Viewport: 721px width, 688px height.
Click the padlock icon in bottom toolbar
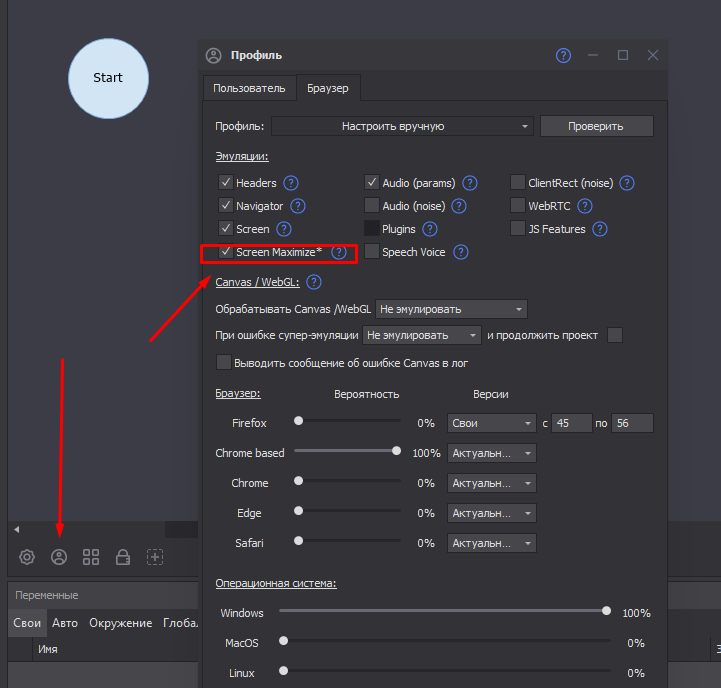tap(123, 557)
